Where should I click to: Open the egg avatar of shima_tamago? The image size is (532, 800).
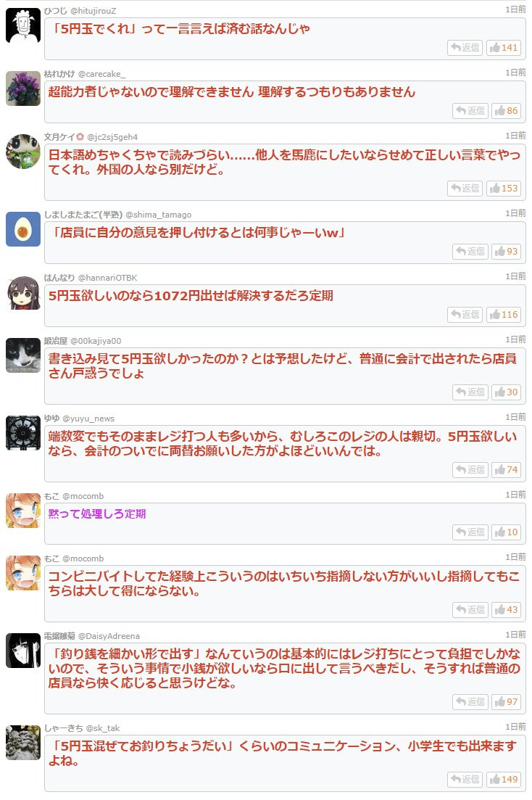point(23,229)
